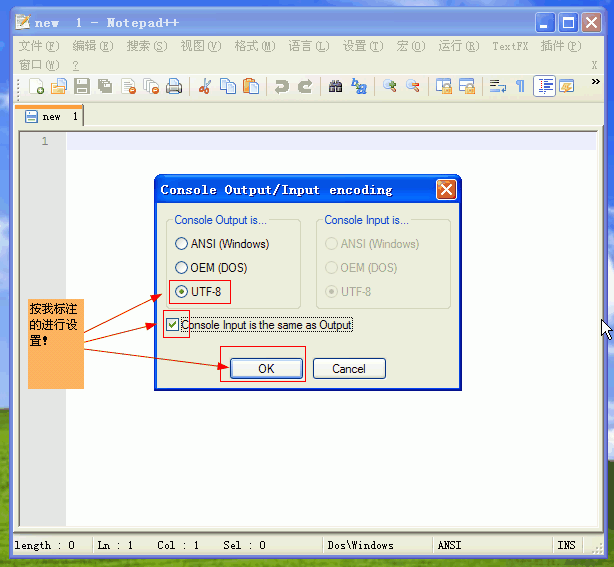Undo last action with toolbar arrow
This screenshot has height=567, width=614.
[x=282, y=86]
